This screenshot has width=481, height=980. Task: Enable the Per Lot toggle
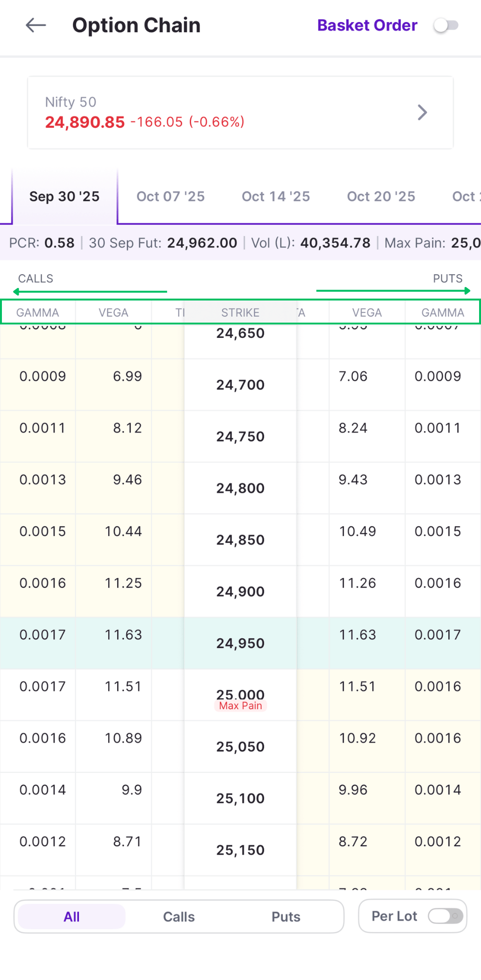pos(445,916)
